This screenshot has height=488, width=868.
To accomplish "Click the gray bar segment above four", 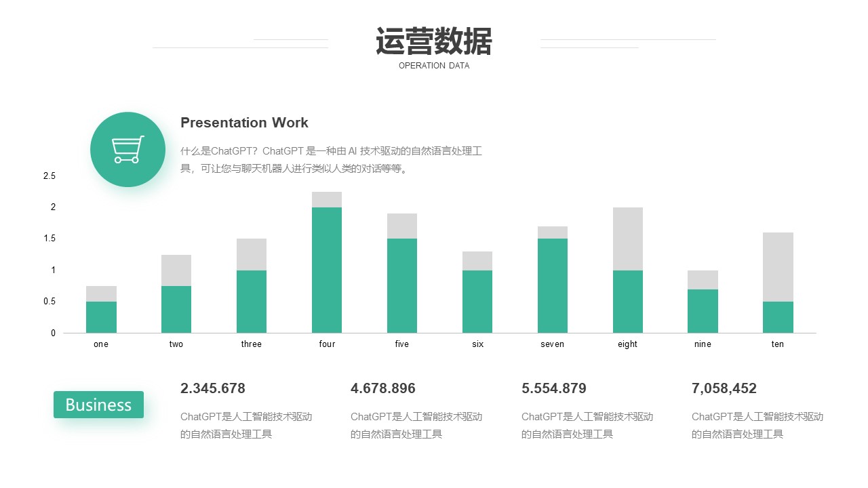I will click(327, 199).
